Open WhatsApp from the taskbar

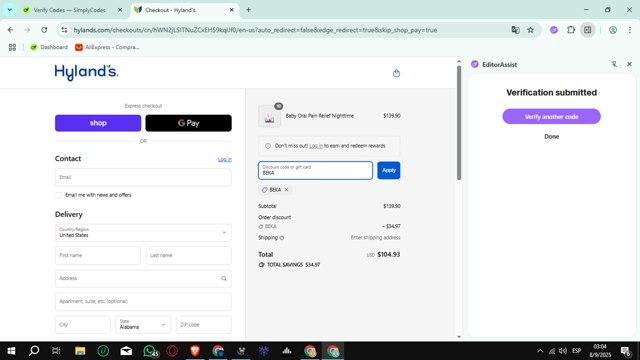149,351
